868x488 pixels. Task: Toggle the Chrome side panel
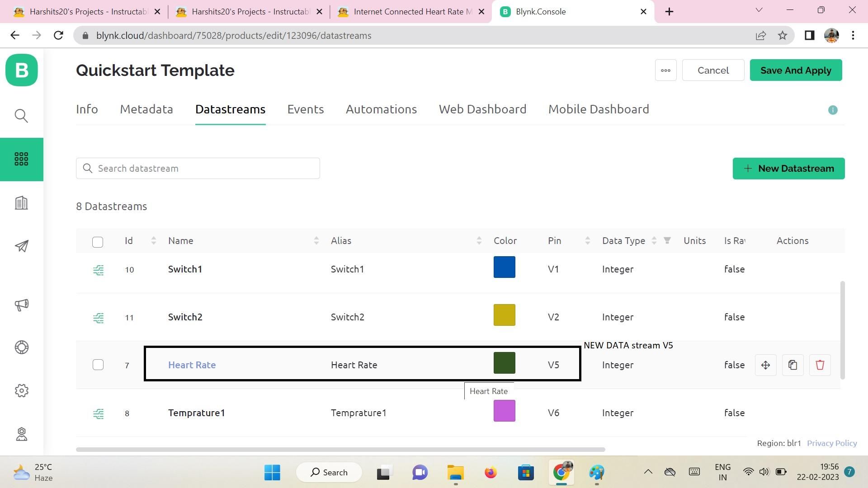coord(809,35)
